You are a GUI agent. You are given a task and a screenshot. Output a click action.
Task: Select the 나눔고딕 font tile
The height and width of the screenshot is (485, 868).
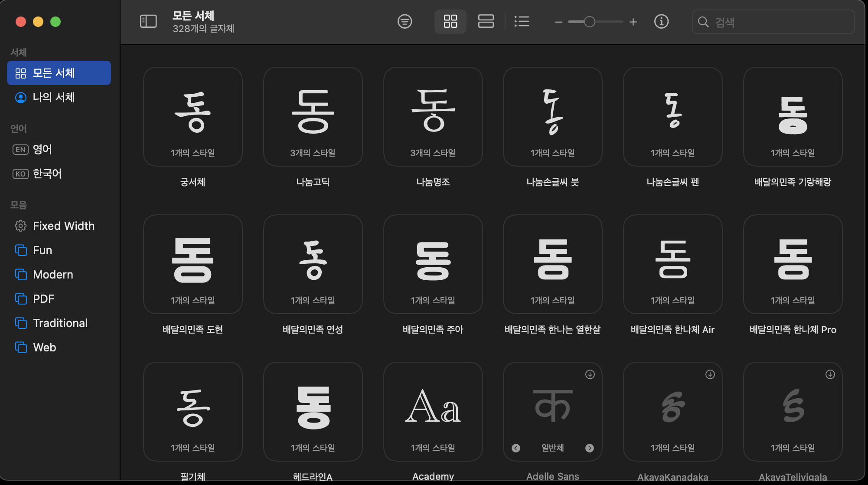[313, 117]
